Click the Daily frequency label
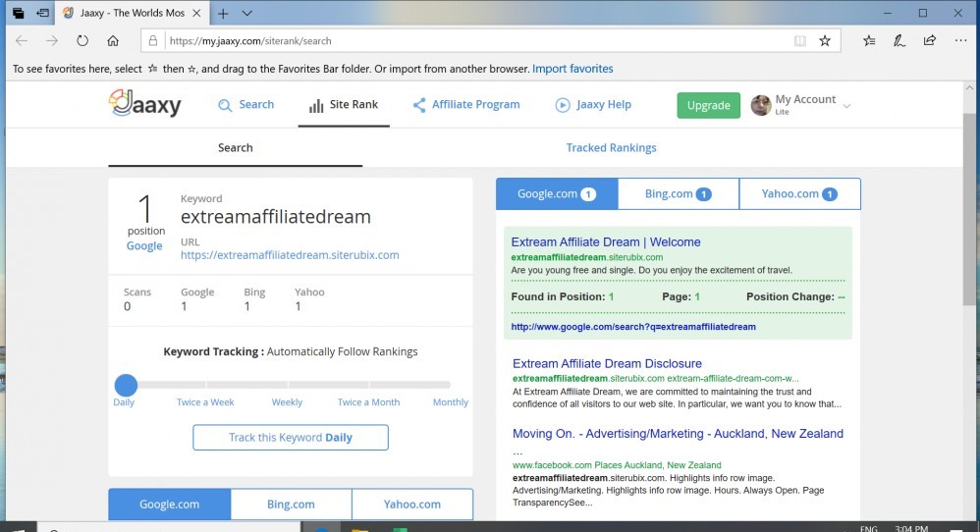The height and width of the screenshot is (532, 980). [124, 402]
